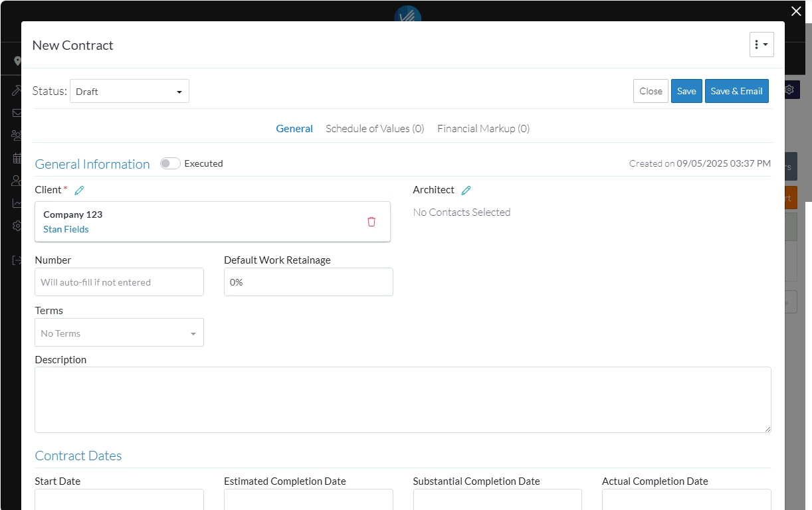Toggle the Executed switch
The height and width of the screenshot is (510, 812).
pyautogui.click(x=170, y=163)
